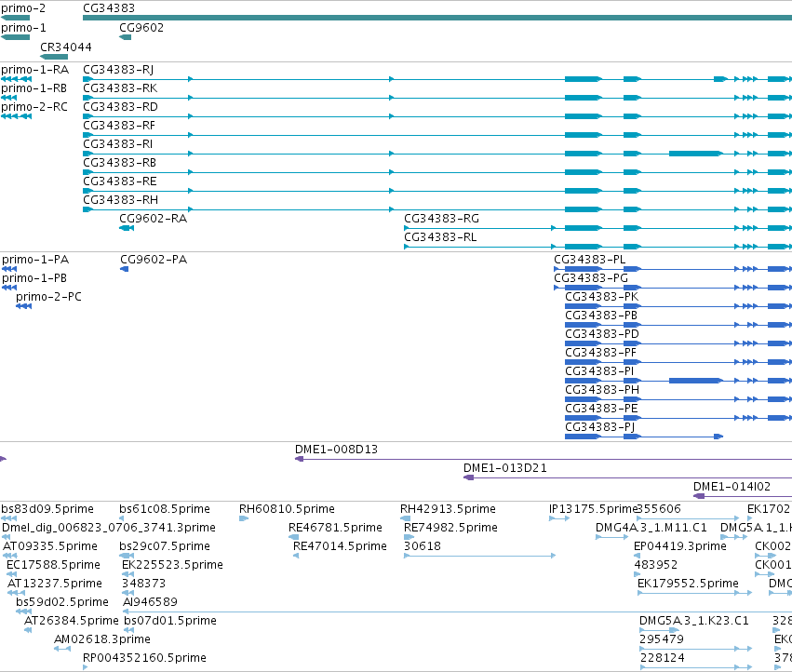The width and height of the screenshot is (792, 672).
Task: Click the CG34383-RD transcript label
Action: pyautogui.click(x=120, y=107)
